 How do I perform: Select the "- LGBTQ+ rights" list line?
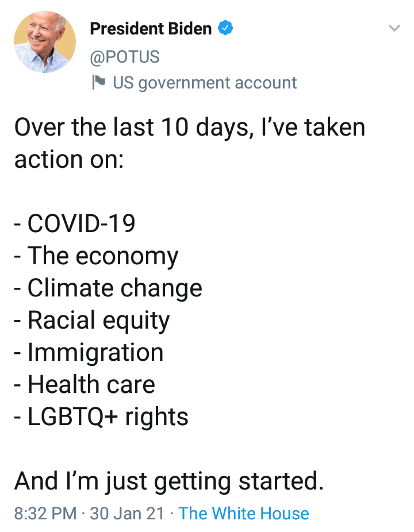click(x=101, y=417)
